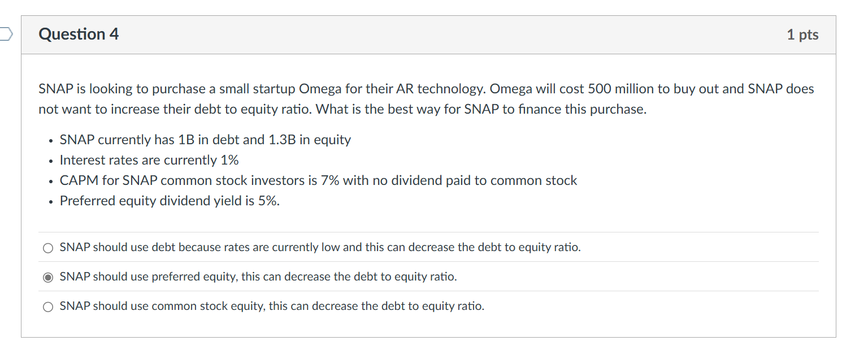Choose the common stock equity answer
The image size is (868, 345).
tap(47, 306)
